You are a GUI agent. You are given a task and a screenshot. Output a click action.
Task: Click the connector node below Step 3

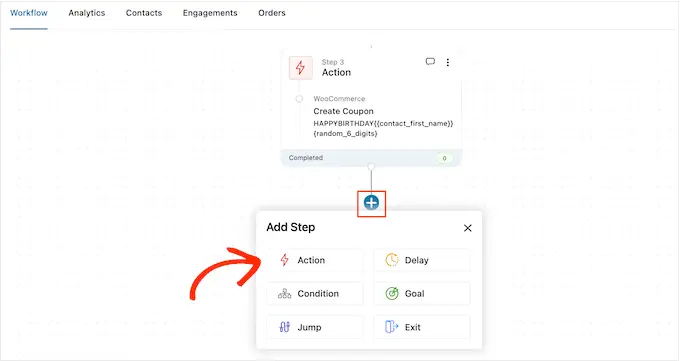(x=371, y=167)
